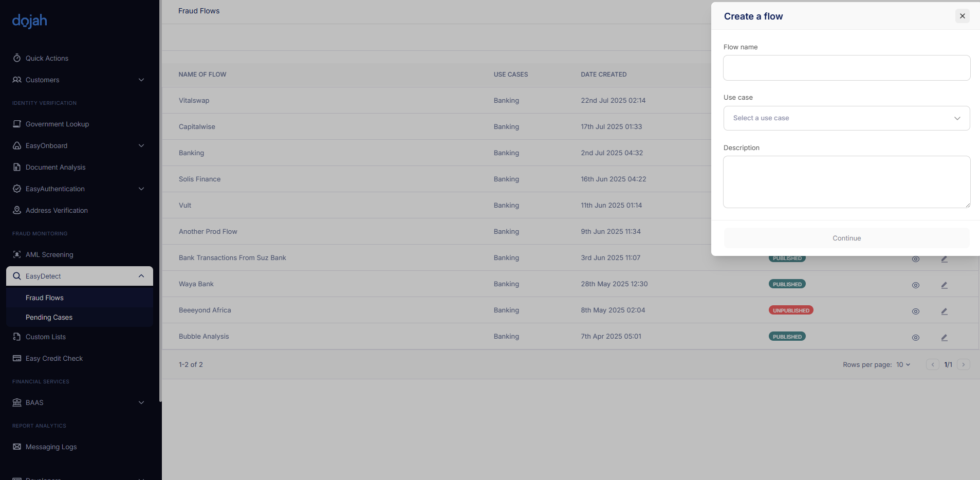
Task: Click the 1-2 of 2 pagination text
Action: [191, 364]
